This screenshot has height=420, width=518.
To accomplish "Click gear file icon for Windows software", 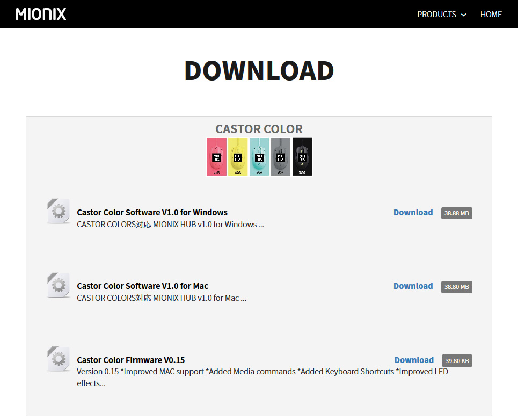I will pos(59,211).
